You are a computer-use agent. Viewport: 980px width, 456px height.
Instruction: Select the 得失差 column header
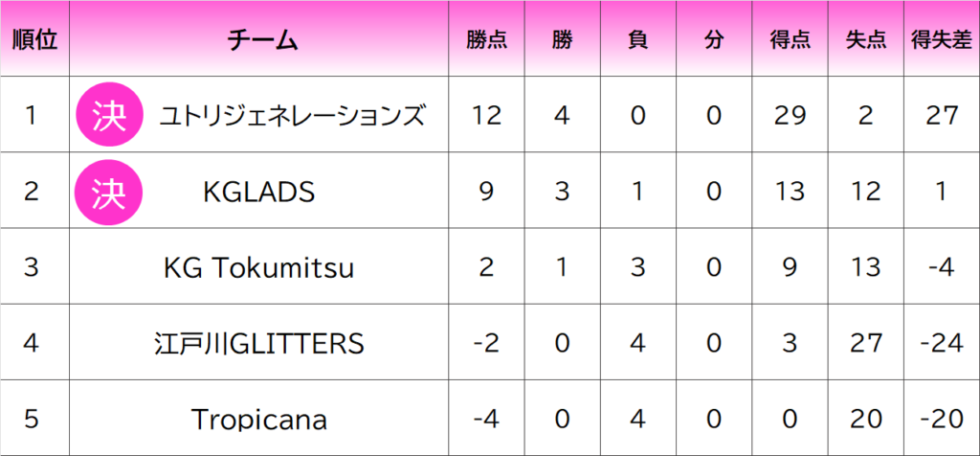click(x=941, y=40)
